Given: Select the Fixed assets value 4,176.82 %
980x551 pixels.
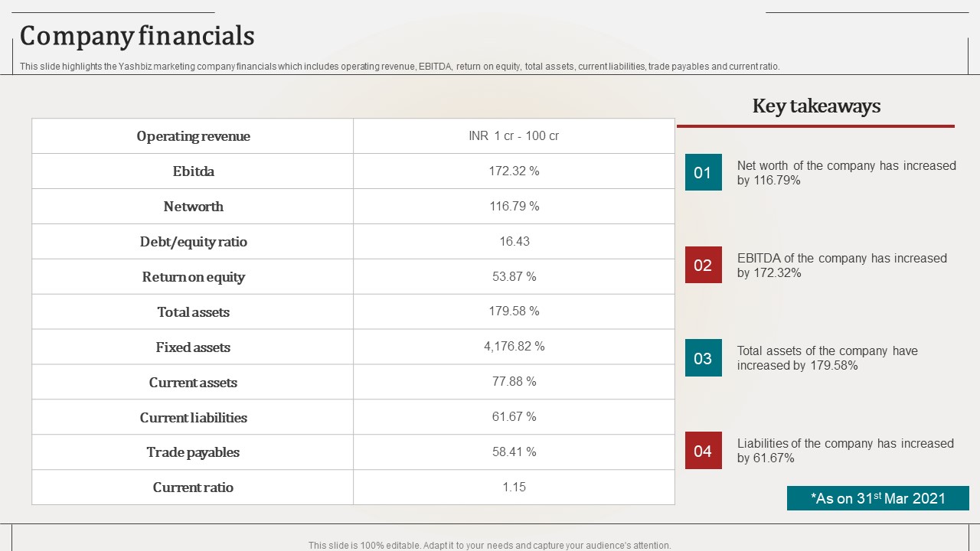Looking at the screenshot, I should (x=514, y=347).
